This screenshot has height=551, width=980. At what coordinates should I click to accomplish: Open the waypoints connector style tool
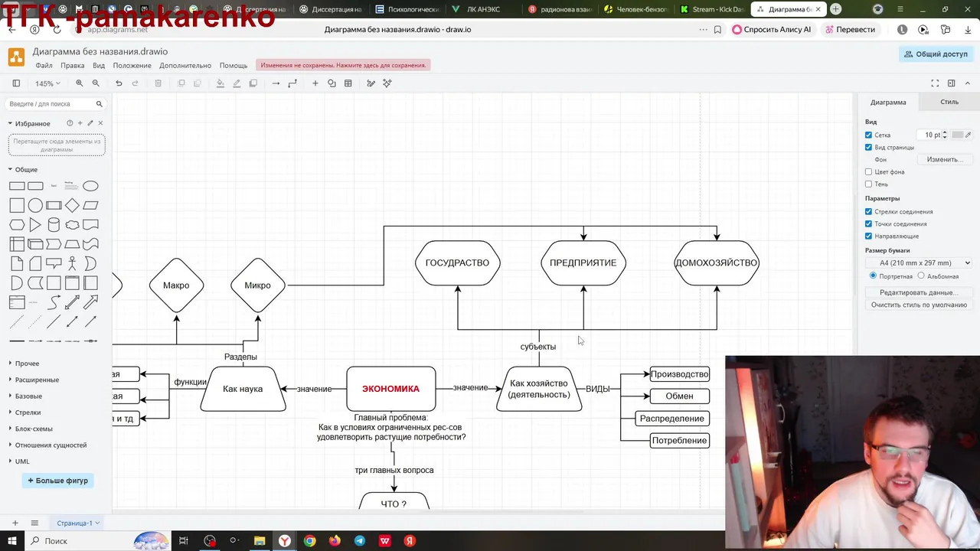(x=292, y=83)
